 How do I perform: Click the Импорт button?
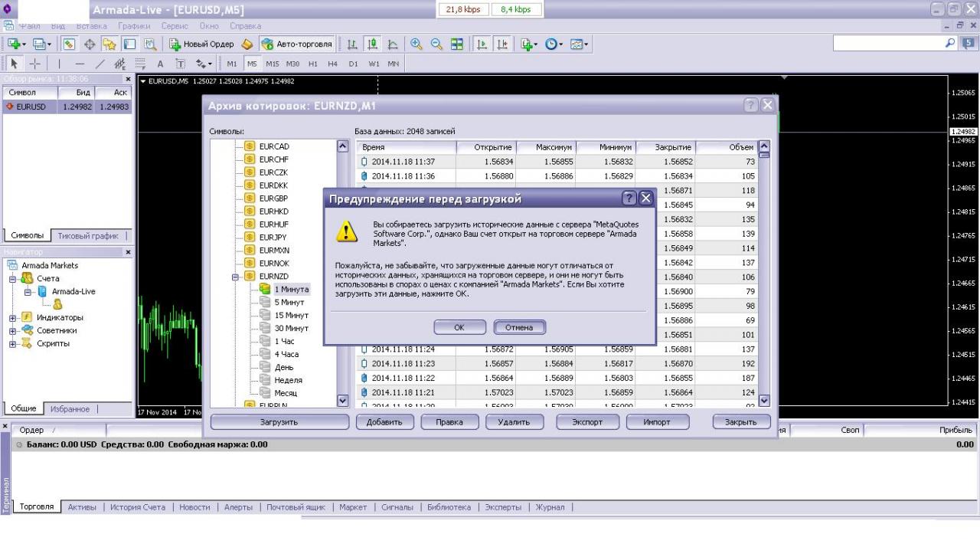(x=657, y=422)
